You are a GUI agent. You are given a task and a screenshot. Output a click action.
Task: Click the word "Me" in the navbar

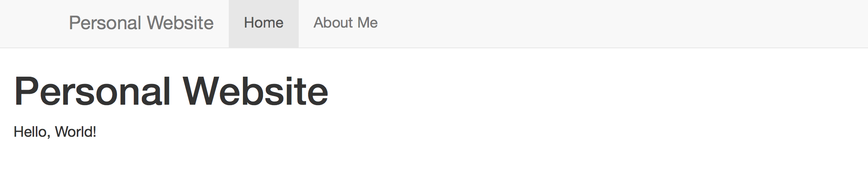[368, 23]
